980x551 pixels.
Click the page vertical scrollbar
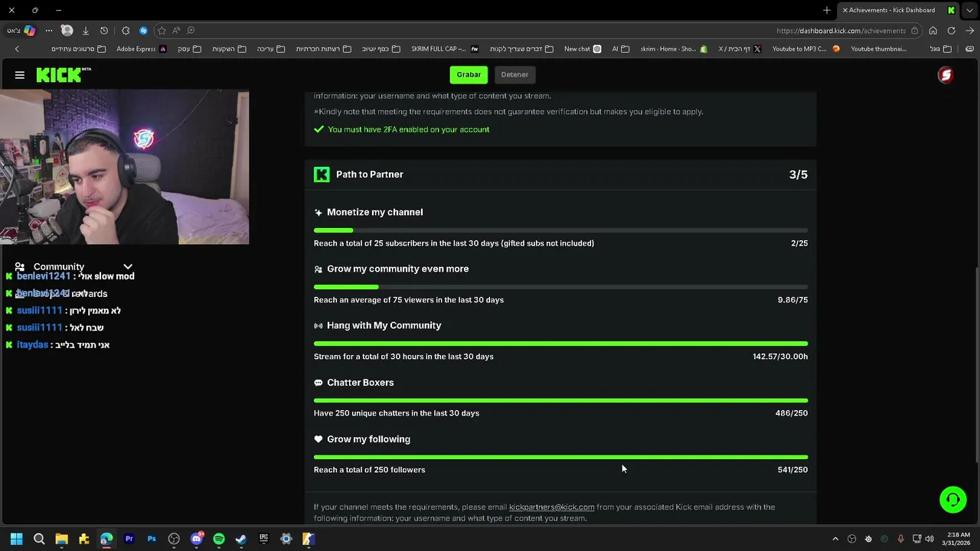click(x=975, y=365)
